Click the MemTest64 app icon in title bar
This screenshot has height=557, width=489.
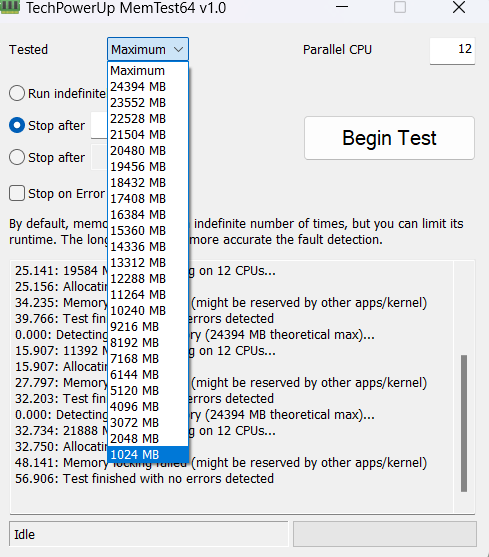(10, 6)
